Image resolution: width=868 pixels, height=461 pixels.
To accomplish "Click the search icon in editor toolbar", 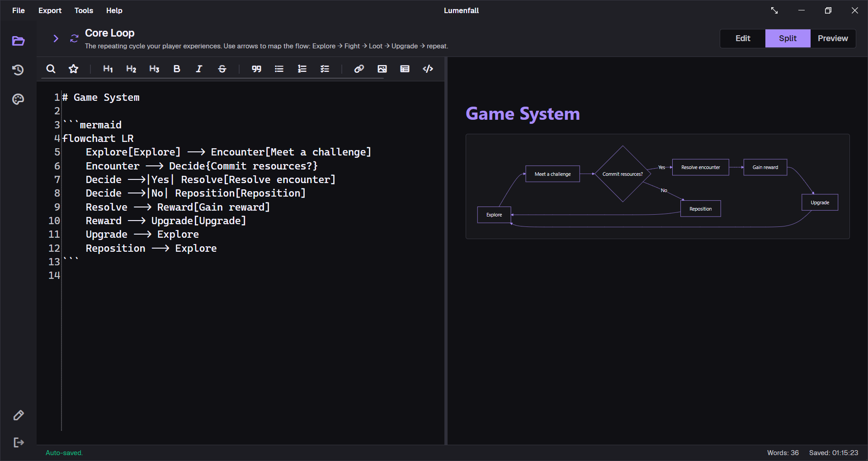I will coord(51,69).
